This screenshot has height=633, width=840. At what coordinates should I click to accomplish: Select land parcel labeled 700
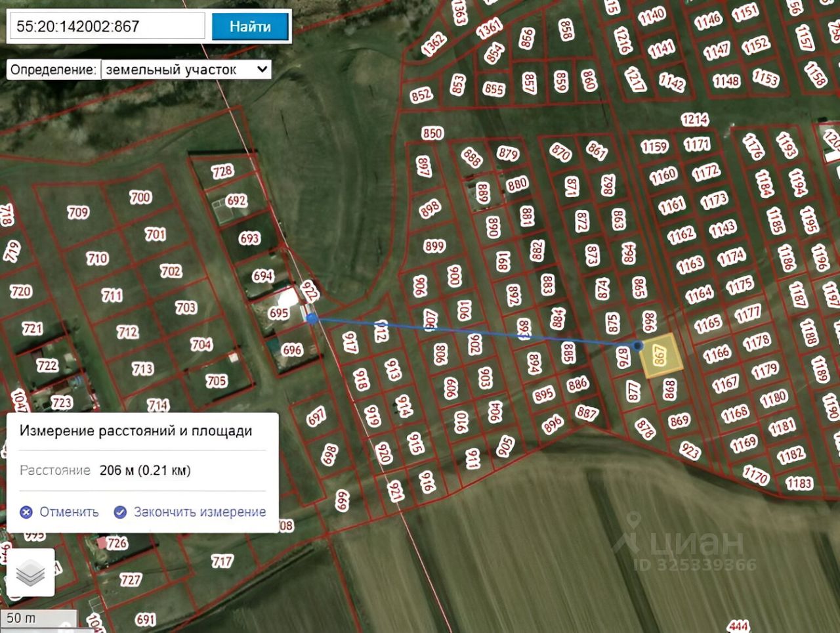(x=140, y=197)
